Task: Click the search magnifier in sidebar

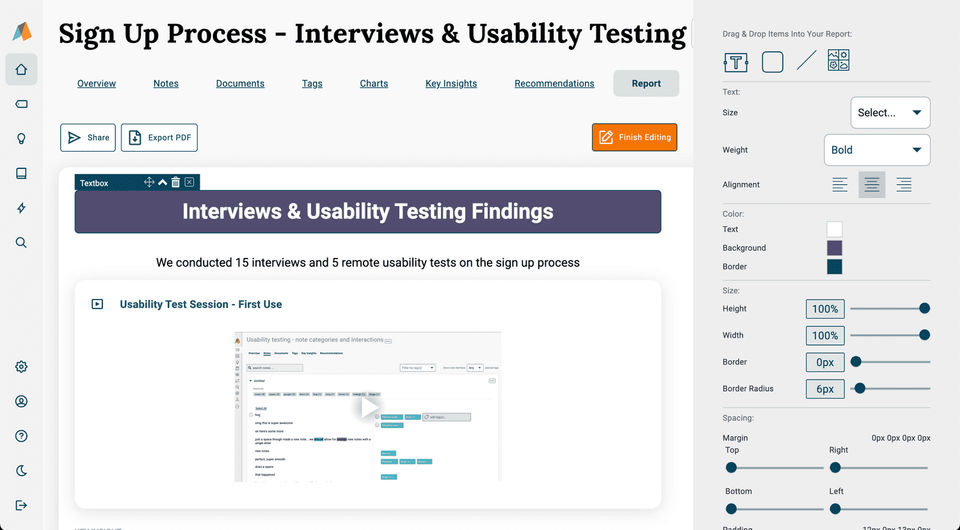Action: 21,242
